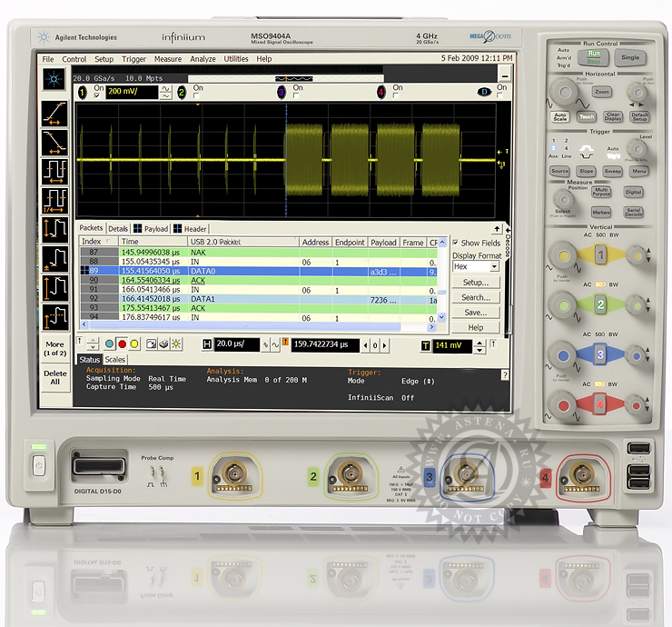Screen dimensions: 672x627
Task: Switch to the Details tab
Action: pyautogui.click(x=118, y=229)
